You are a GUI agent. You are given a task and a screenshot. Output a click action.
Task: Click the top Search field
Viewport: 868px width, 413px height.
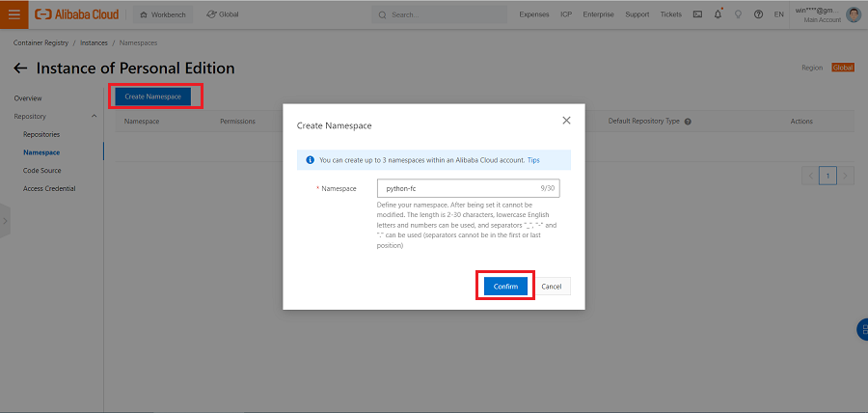439,14
